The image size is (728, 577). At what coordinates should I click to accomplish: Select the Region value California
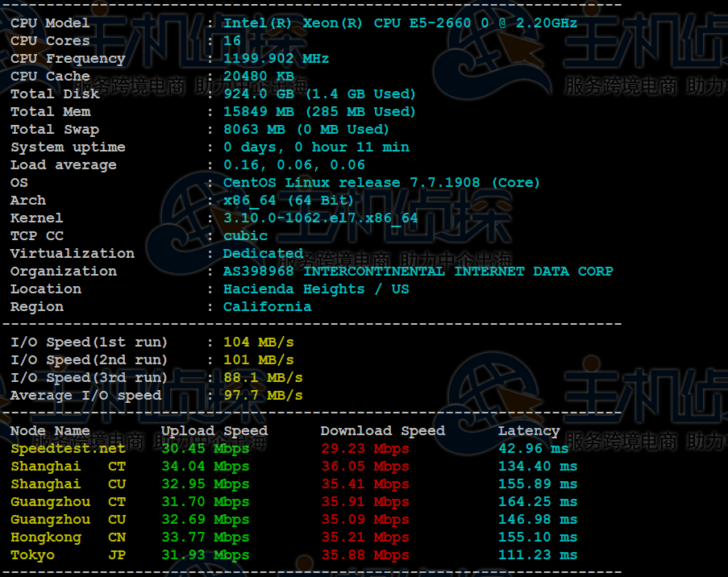[x=267, y=307]
